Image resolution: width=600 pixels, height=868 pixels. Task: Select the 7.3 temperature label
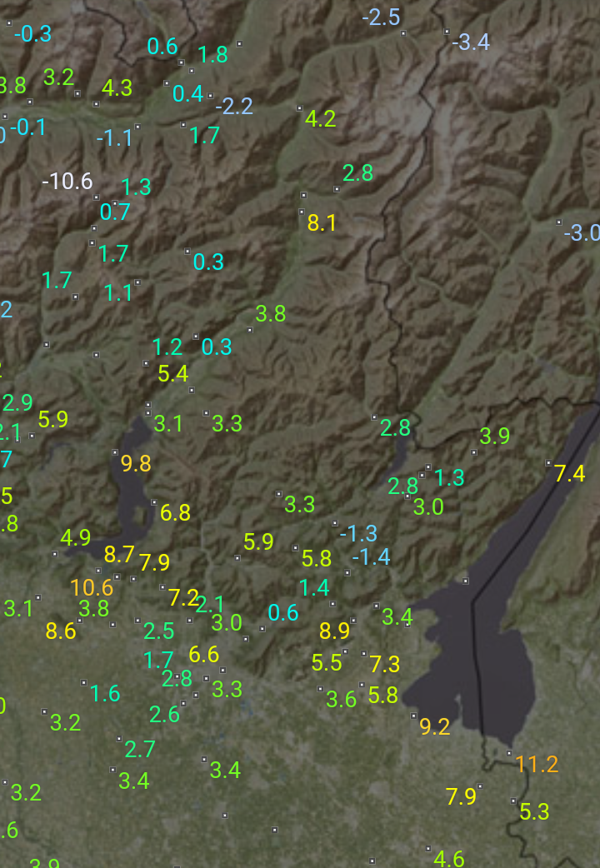pos(384,664)
